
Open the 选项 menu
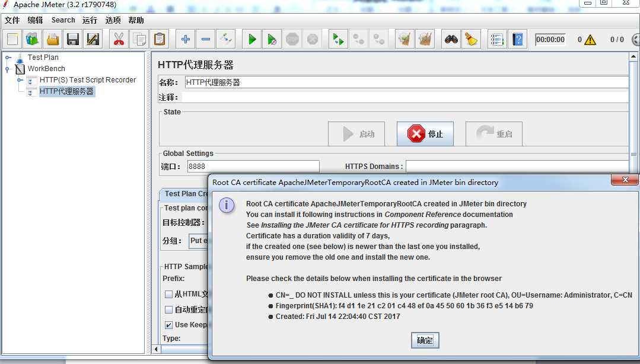coord(113,20)
